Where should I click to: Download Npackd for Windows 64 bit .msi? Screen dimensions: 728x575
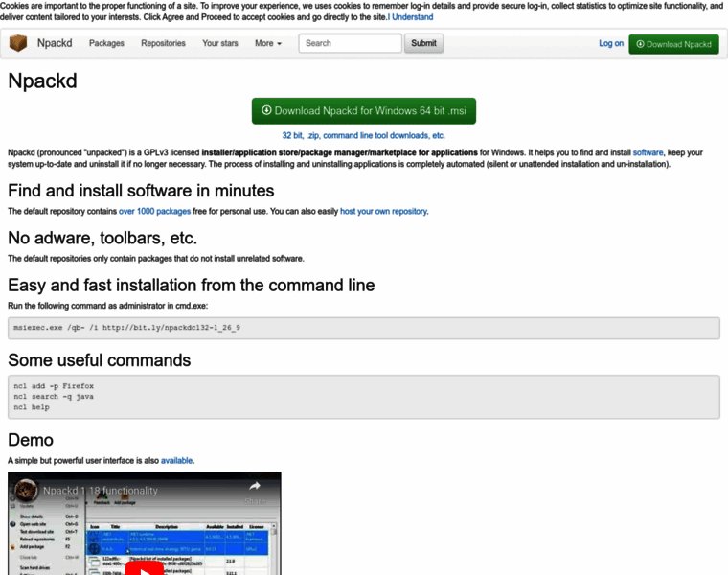pyautogui.click(x=364, y=110)
